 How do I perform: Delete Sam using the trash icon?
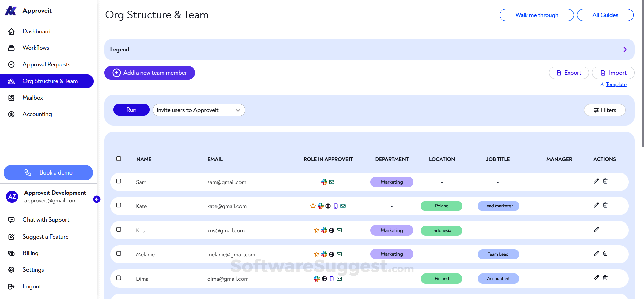[605, 181]
